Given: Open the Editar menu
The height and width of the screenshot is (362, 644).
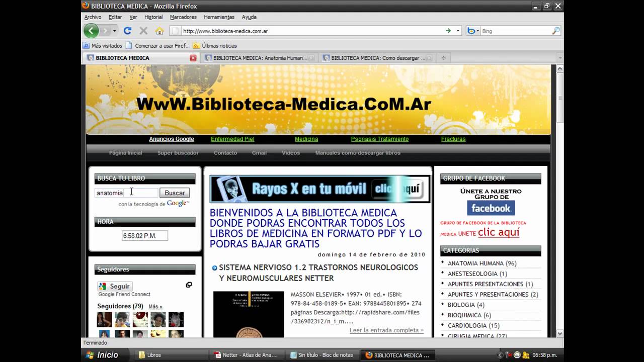Looking at the screenshot, I should (115, 17).
